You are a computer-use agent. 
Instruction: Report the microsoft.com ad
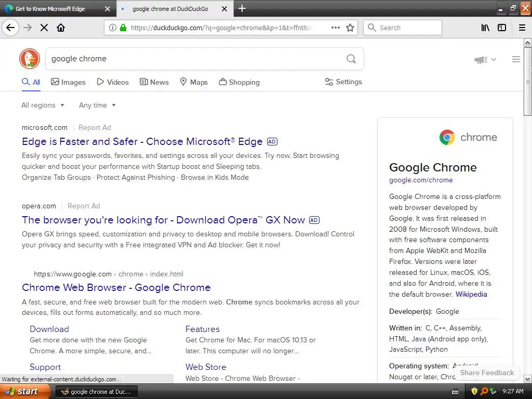(95, 128)
